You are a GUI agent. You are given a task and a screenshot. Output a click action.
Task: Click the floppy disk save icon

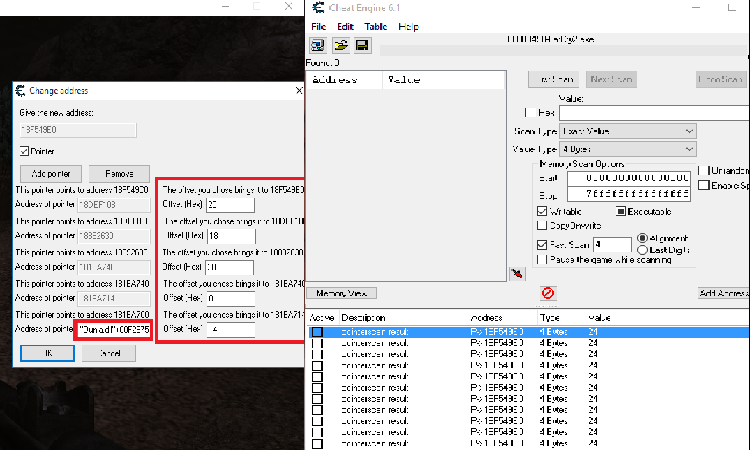coord(362,45)
